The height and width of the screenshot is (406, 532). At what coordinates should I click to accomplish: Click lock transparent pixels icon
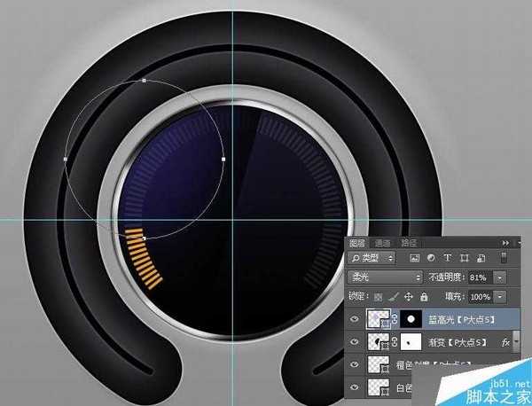pos(379,295)
